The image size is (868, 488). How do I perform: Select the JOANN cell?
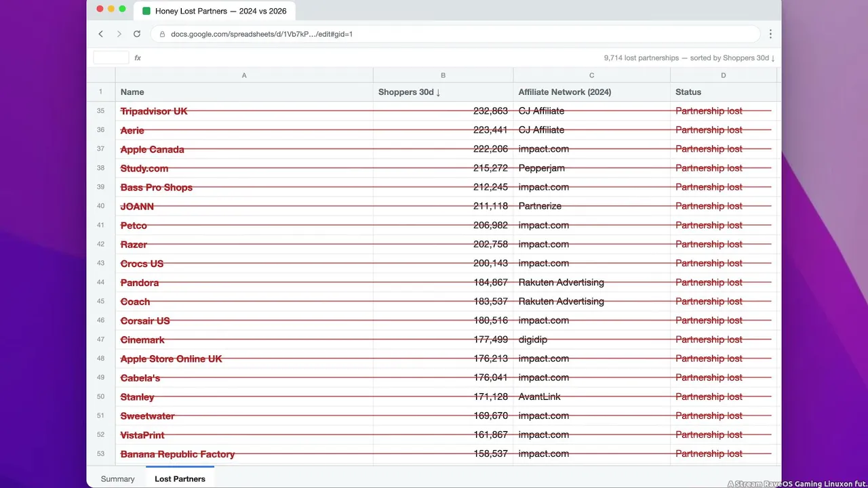244,206
